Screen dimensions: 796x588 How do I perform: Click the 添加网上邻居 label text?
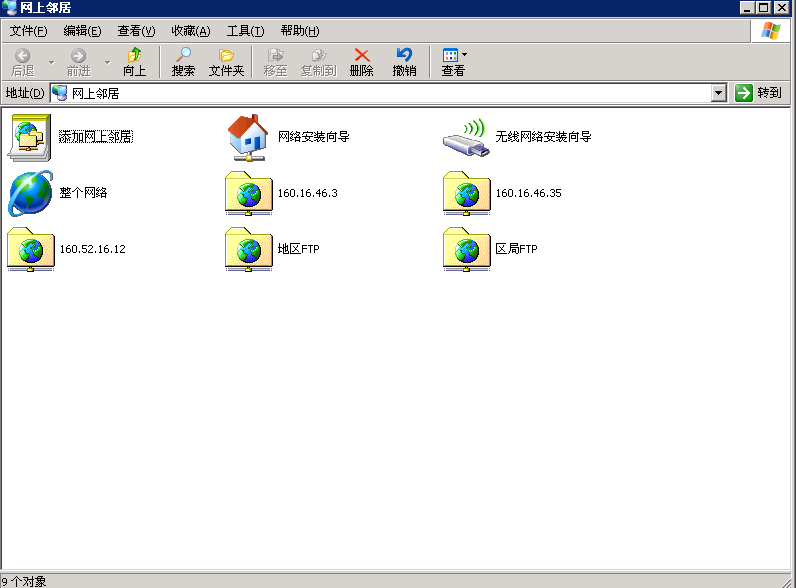[96, 137]
